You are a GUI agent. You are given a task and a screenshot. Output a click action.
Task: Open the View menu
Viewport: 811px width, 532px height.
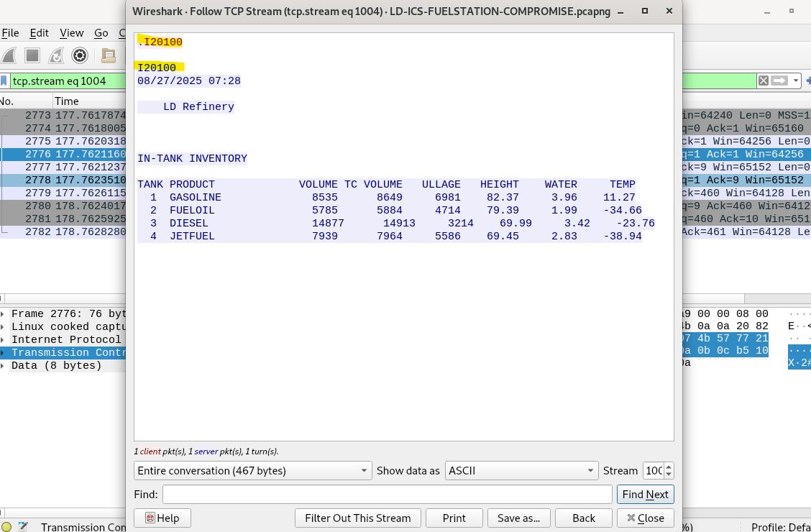point(71,33)
